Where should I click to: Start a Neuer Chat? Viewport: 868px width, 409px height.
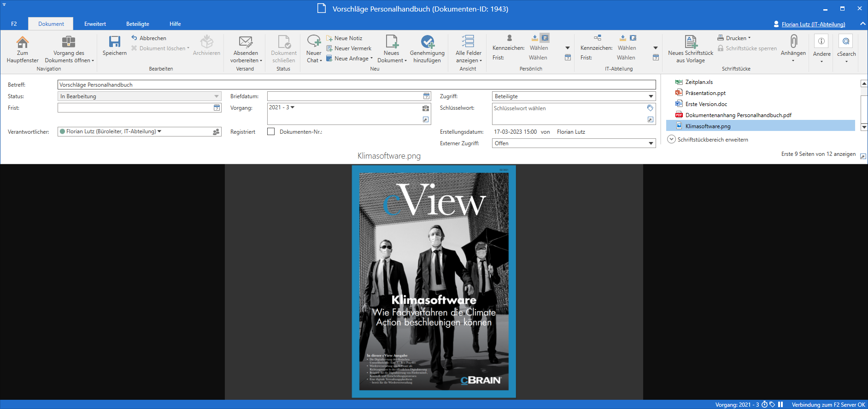click(x=314, y=49)
